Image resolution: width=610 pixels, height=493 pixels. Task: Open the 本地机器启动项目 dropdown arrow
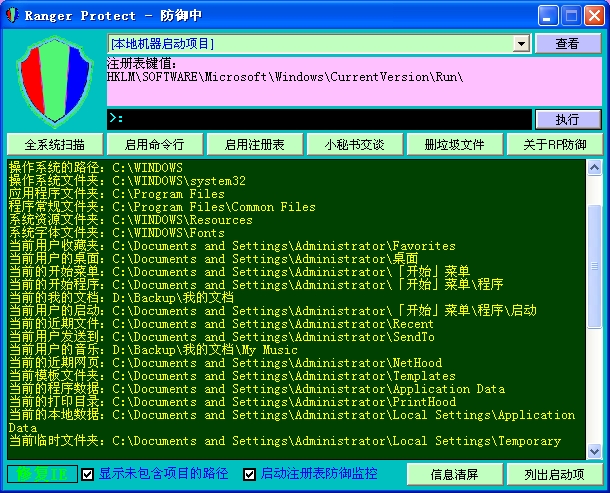pos(521,44)
